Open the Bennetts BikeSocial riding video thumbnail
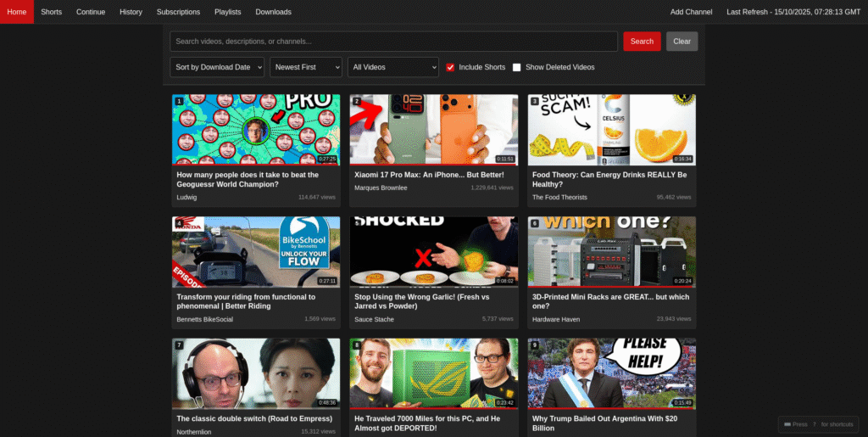The width and height of the screenshot is (868, 437). pos(255,251)
